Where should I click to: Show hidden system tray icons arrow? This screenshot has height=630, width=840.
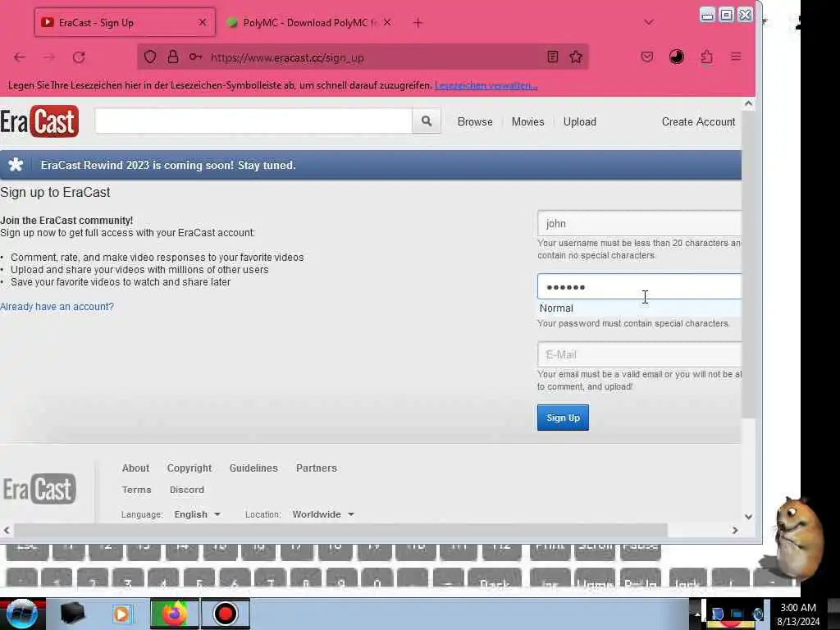pyautogui.click(x=697, y=614)
